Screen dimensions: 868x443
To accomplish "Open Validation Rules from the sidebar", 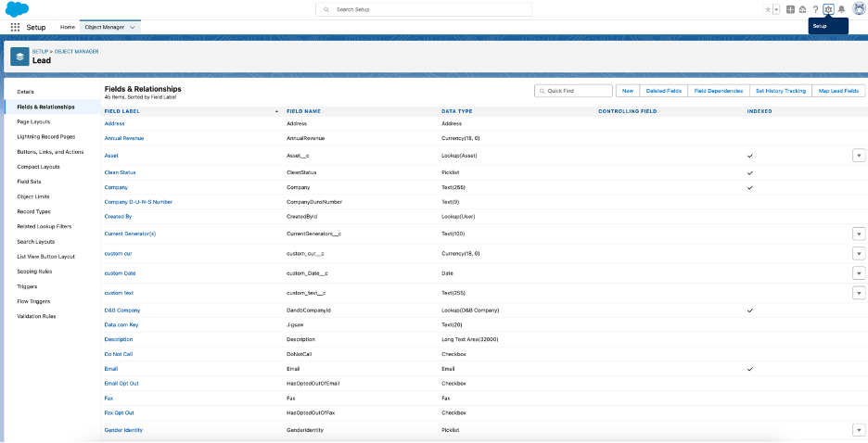I will [36, 316].
